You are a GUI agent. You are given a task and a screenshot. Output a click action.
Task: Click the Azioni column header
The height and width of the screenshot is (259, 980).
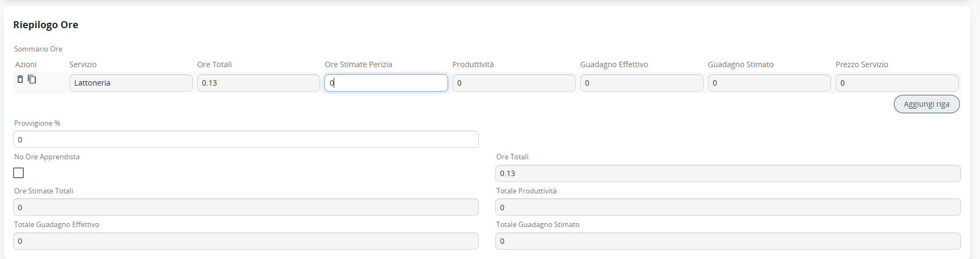pyautogui.click(x=26, y=64)
